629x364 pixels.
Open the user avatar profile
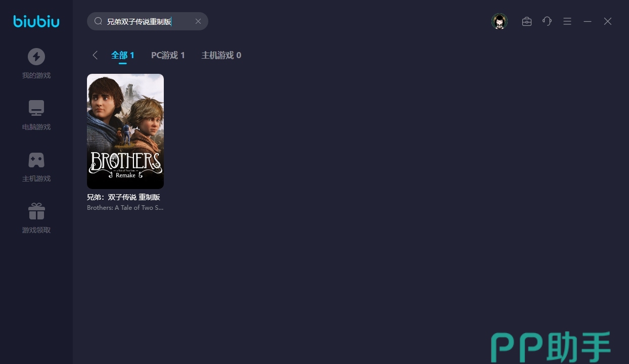point(500,21)
